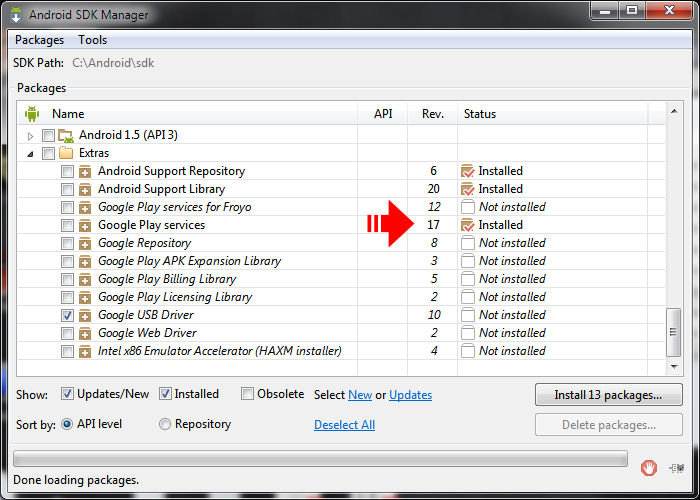Click the Android 1.5 platform folder icon
The height and width of the screenshot is (500, 700).
tap(66, 135)
